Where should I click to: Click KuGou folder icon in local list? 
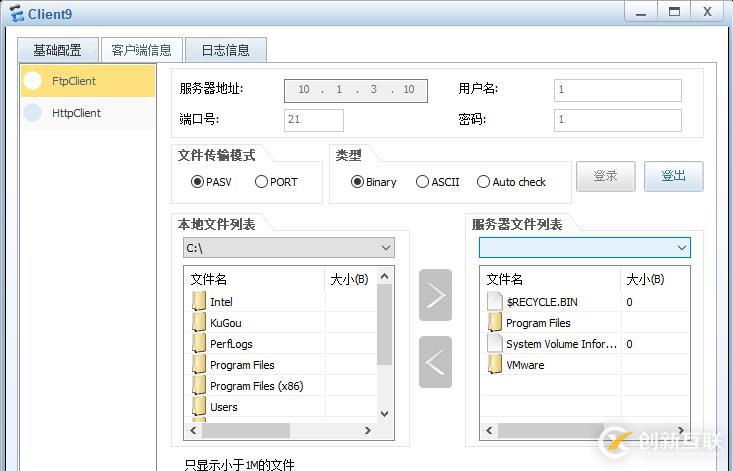coord(199,322)
